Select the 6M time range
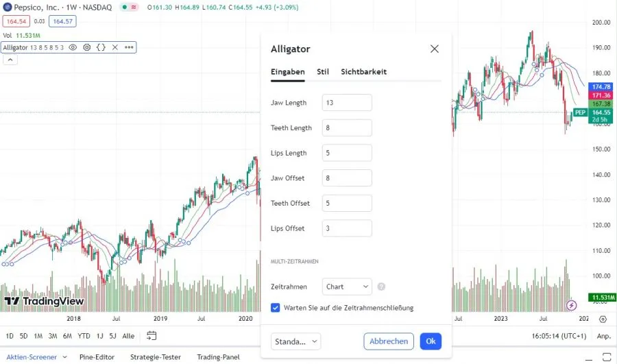Viewport: 617px width, 364px height. click(67, 336)
